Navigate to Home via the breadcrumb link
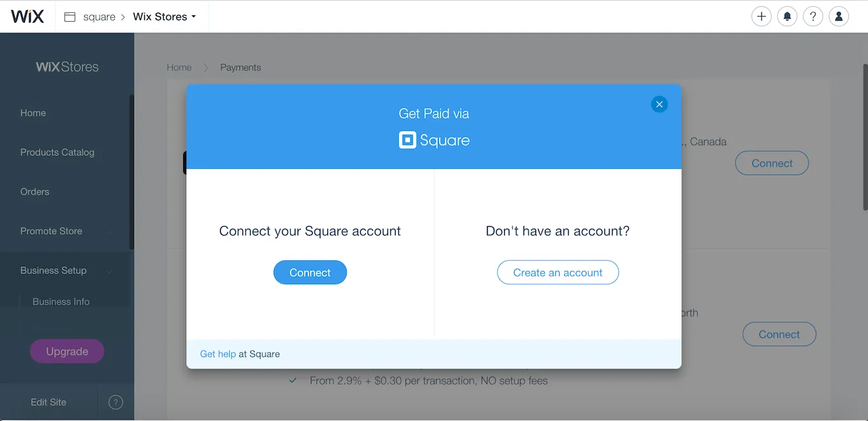 tap(179, 67)
